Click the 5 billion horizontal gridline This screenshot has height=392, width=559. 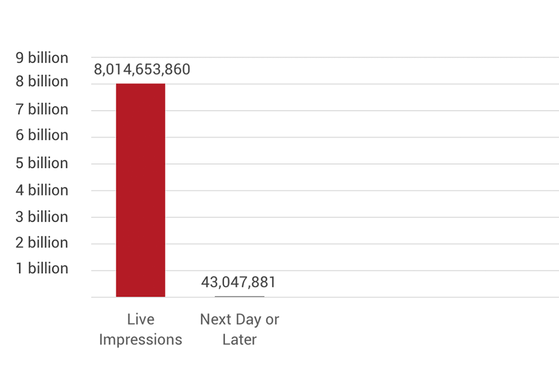[325, 164]
